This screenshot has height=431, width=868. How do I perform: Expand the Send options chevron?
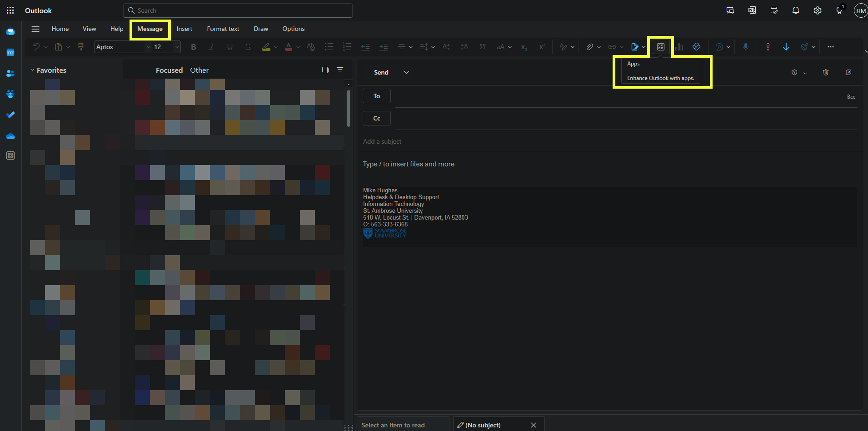pos(406,72)
